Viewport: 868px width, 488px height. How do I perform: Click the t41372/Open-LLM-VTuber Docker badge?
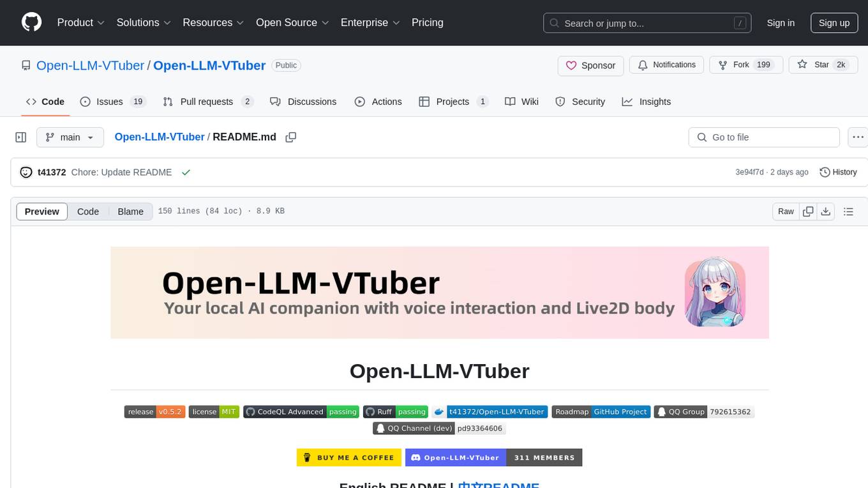pos(490,412)
